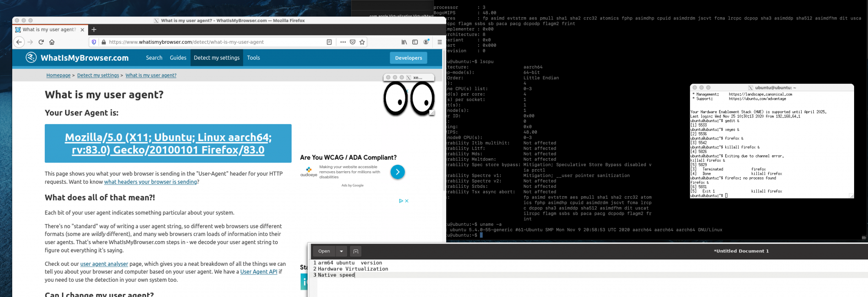Viewport: 868px width, 297px height.
Task: Open page actions three-dot menu
Action: tap(343, 42)
